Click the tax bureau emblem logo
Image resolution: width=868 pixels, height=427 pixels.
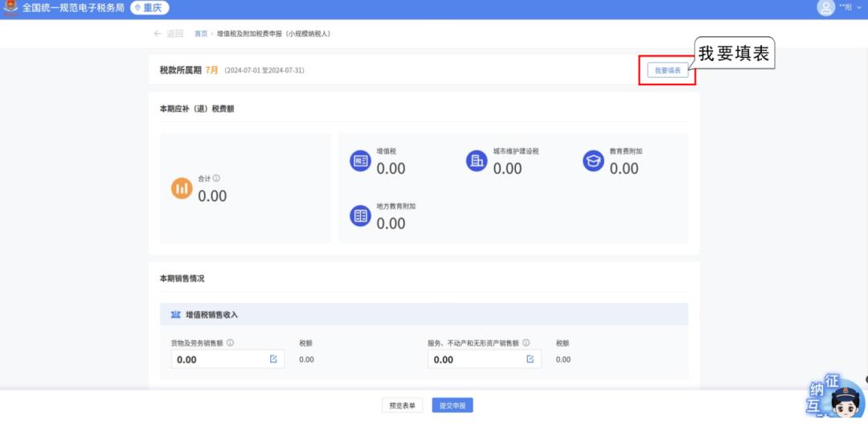[10, 8]
